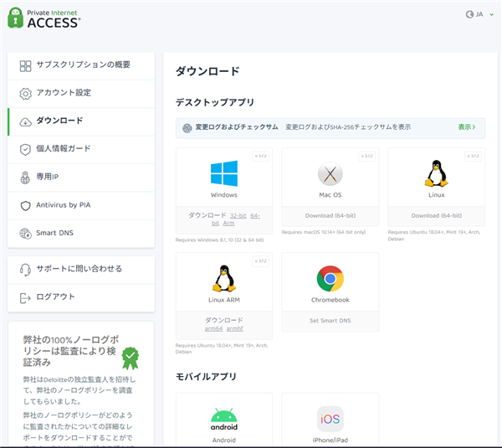
Task: Click the Antivirus shield icon
Action: pos(25,206)
